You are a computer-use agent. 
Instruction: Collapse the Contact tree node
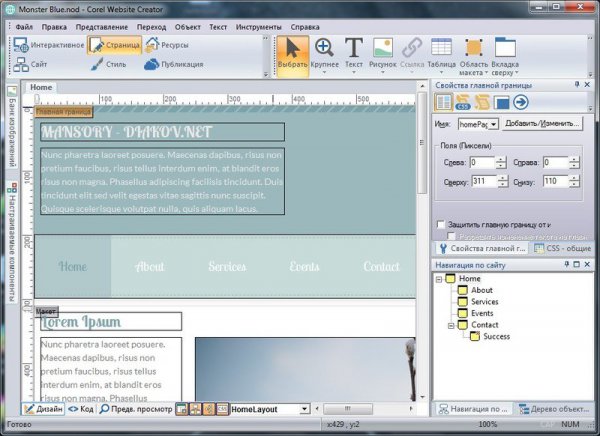click(x=451, y=326)
